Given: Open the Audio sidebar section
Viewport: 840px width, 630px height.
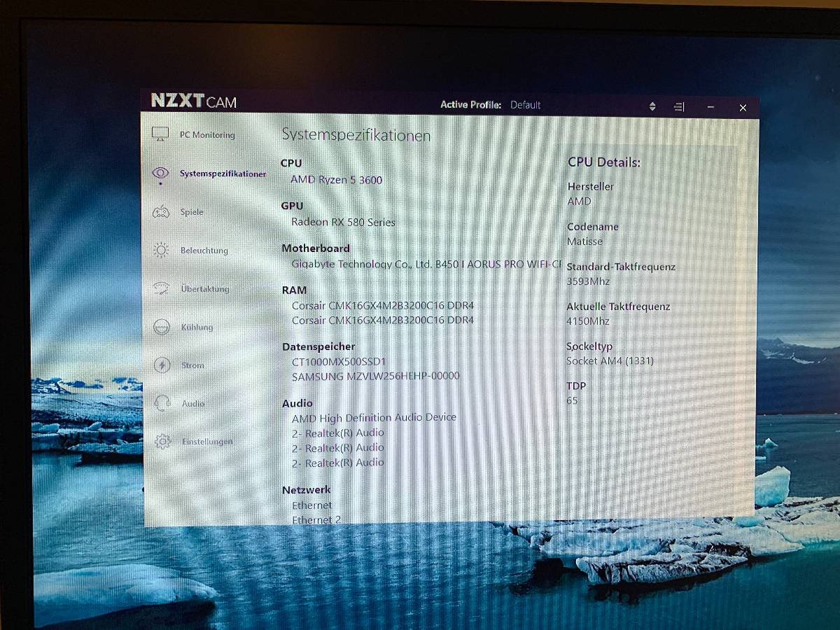Looking at the screenshot, I should [x=193, y=403].
